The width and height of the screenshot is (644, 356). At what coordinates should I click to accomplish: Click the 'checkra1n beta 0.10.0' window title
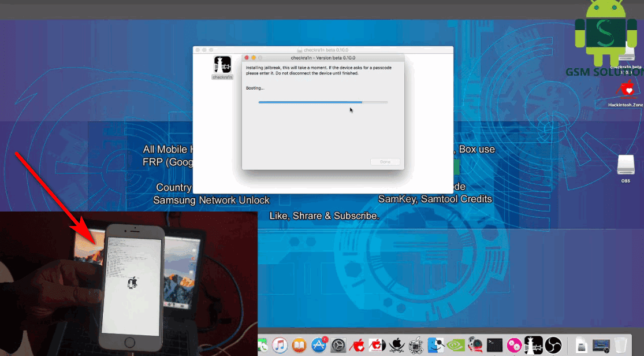(x=326, y=50)
